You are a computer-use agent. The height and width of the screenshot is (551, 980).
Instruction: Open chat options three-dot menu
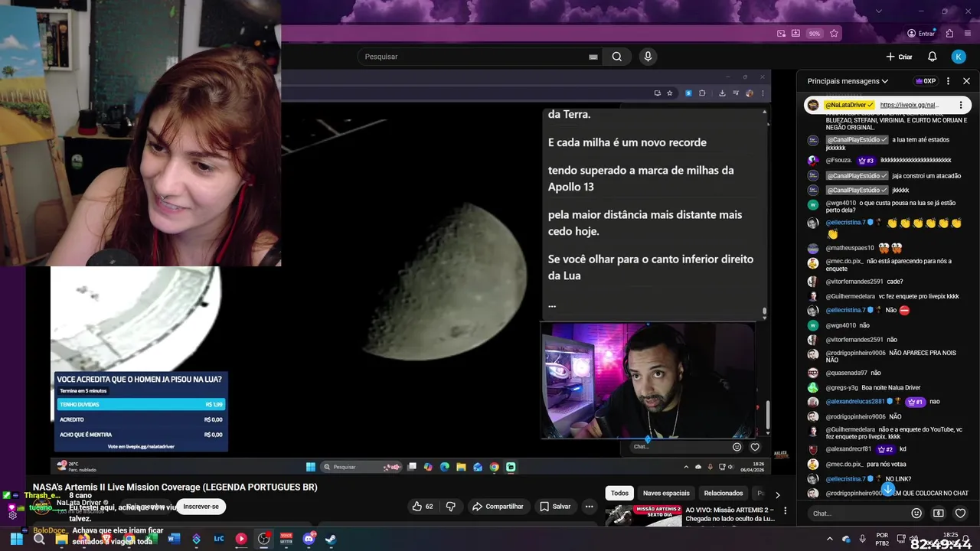[x=948, y=81]
